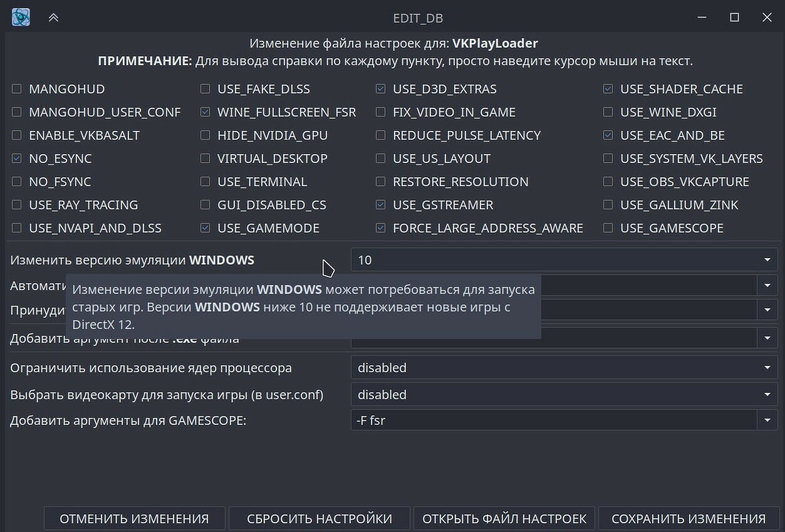This screenshot has height=532, width=785.
Task: Click GAMESCOPE field containing -F fsr
Action: [554, 420]
